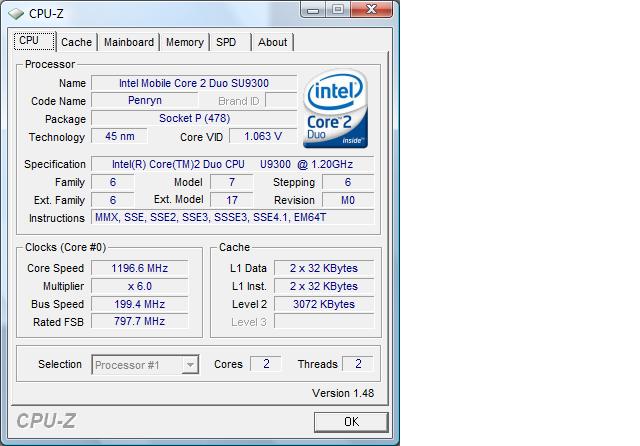Click the Multiplier x 6.0 value
The width and height of the screenshot is (640, 446).
tap(140, 286)
